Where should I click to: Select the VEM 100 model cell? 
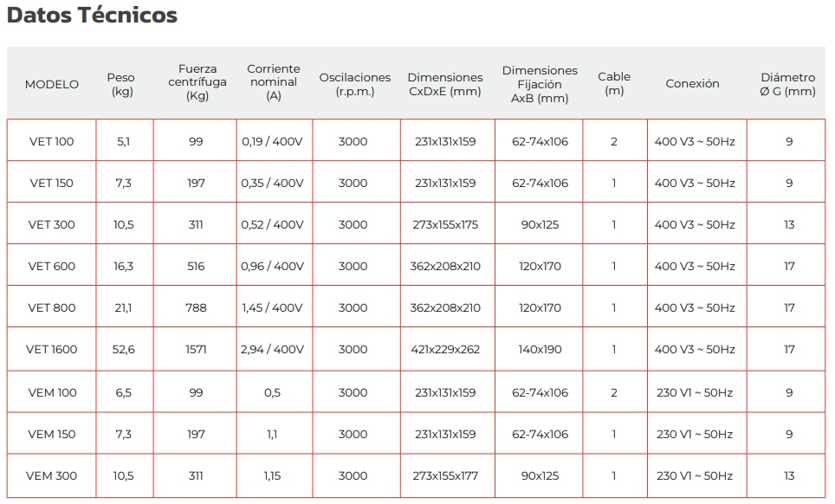pos(52,393)
